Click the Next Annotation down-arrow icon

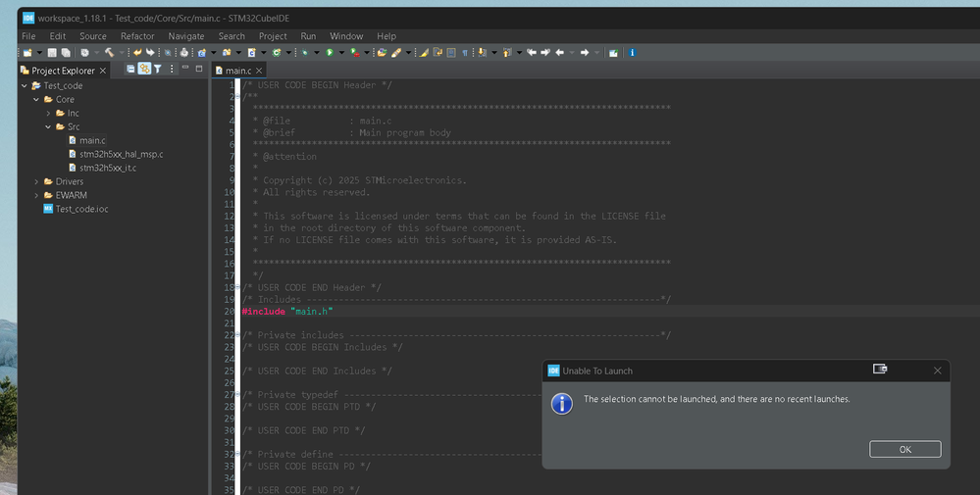point(482,52)
